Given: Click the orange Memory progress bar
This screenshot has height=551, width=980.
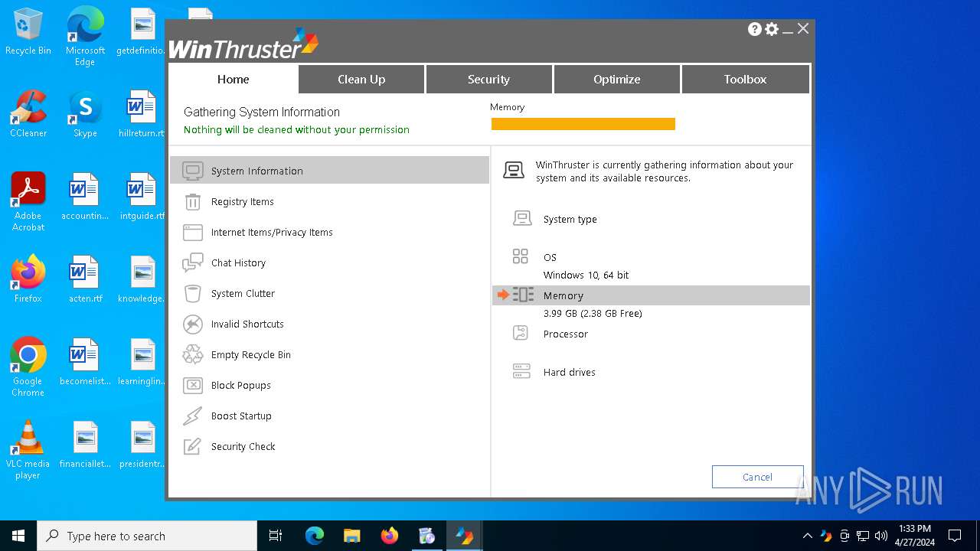Looking at the screenshot, I should point(583,124).
